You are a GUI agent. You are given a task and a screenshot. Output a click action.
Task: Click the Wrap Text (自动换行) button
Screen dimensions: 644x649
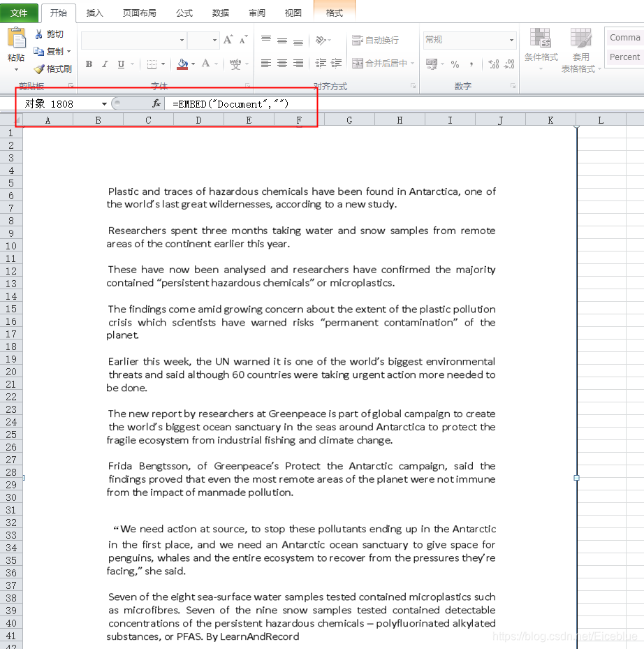click(375, 40)
